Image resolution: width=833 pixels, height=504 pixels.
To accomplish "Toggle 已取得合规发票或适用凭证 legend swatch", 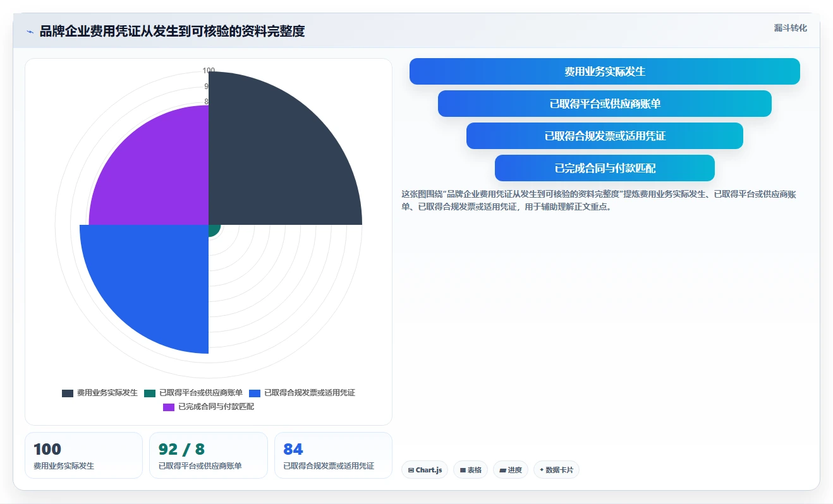I will (x=255, y=393).
